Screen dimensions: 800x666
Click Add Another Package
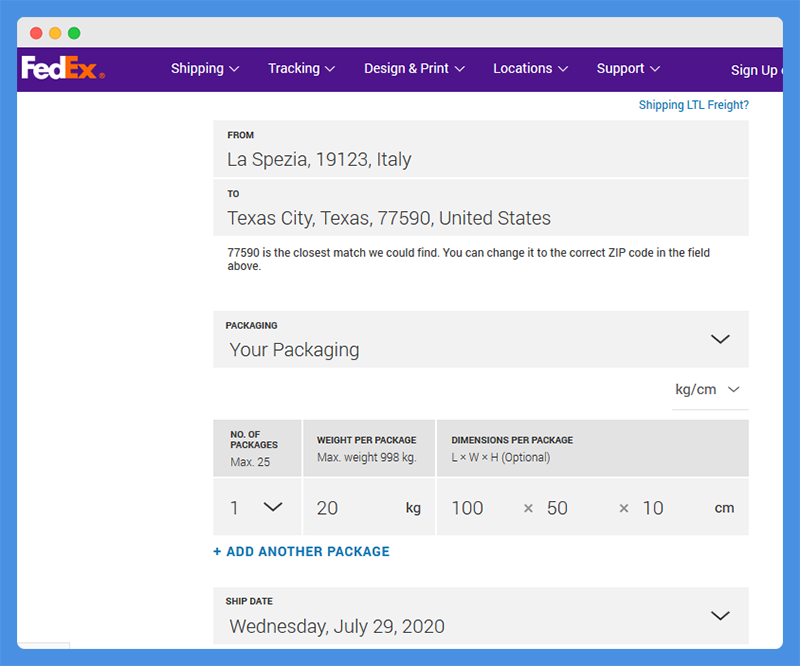[302, 552]
